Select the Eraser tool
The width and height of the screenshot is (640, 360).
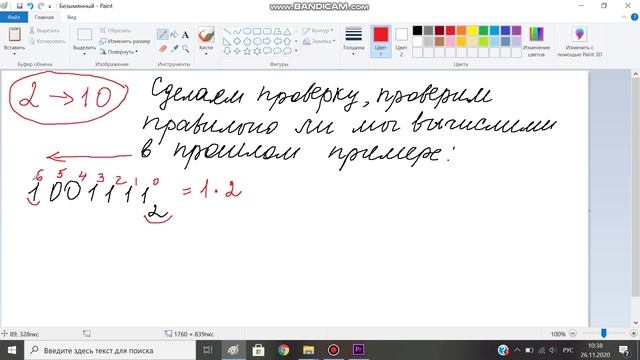[162, 49]
